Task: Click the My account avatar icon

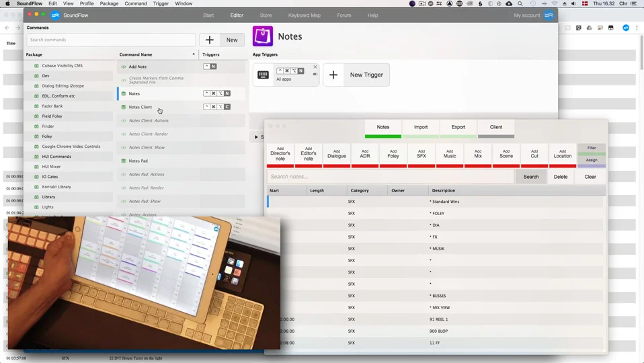Action: 549,15
